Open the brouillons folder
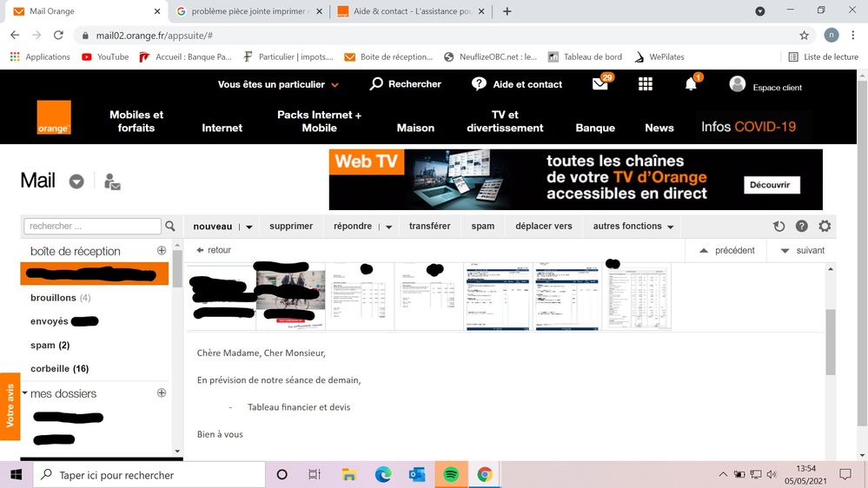The height and width of the screenshot is (488, 868). point(53,298)
